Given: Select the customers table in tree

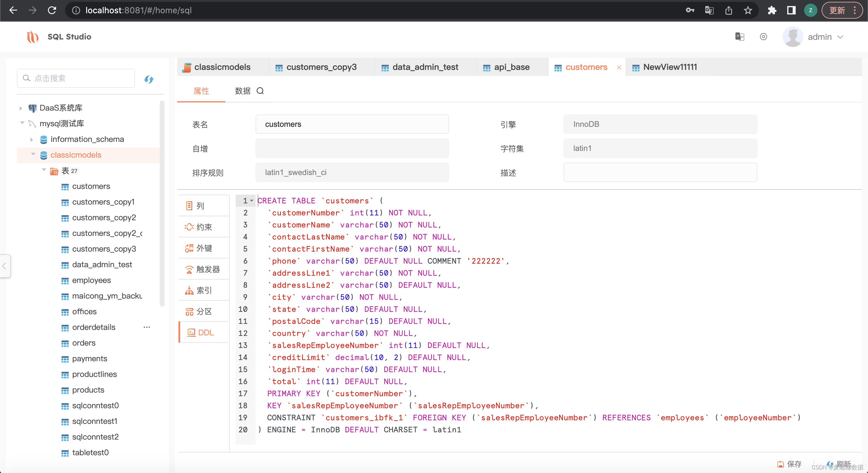Looking at the screenshot, I should (x=91, y=186).
